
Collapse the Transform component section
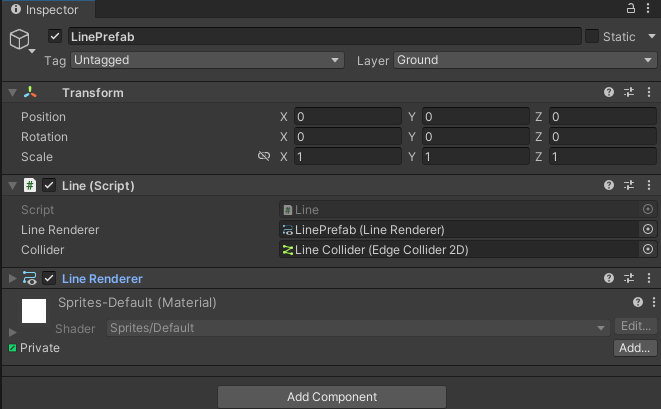point(12,93)
